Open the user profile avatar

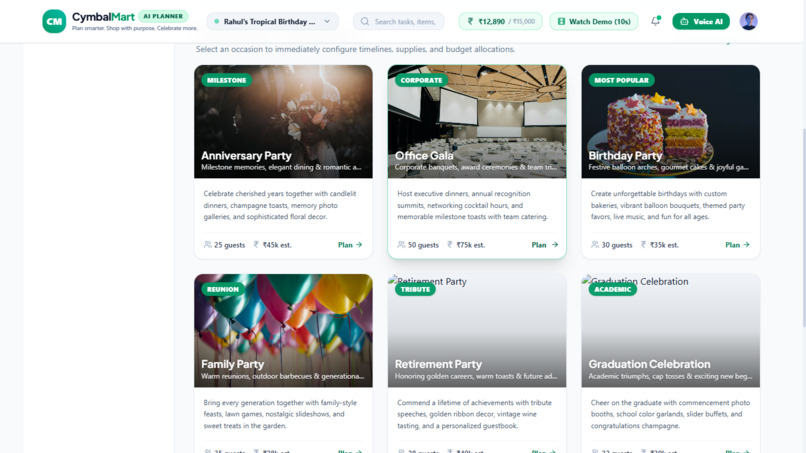(x=748, y=21)
